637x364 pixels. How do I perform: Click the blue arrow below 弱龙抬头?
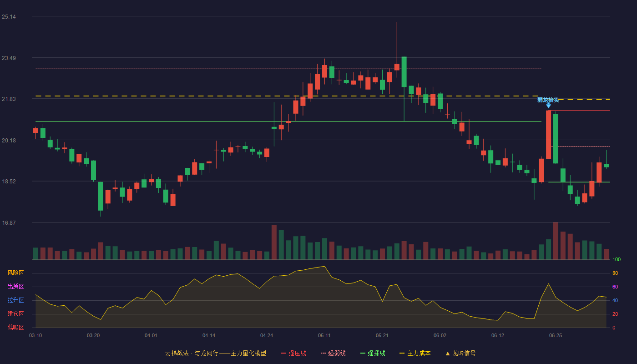point(548,106)
